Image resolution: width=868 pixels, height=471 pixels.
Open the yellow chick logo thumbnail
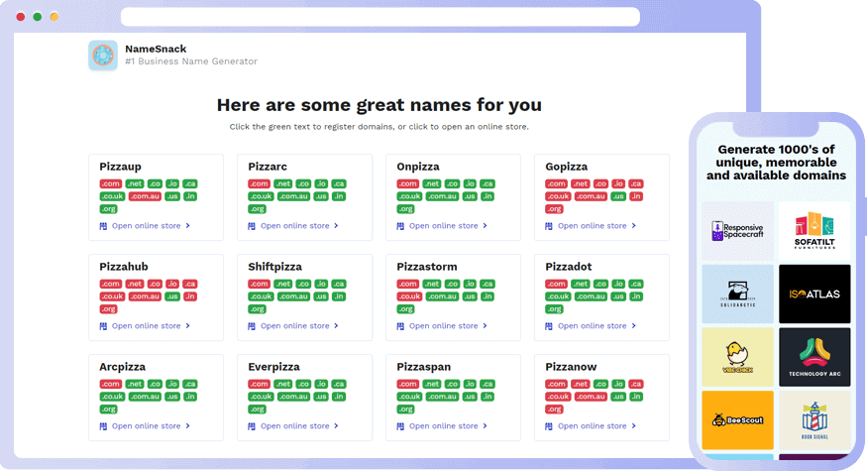(x=737, y=357)
